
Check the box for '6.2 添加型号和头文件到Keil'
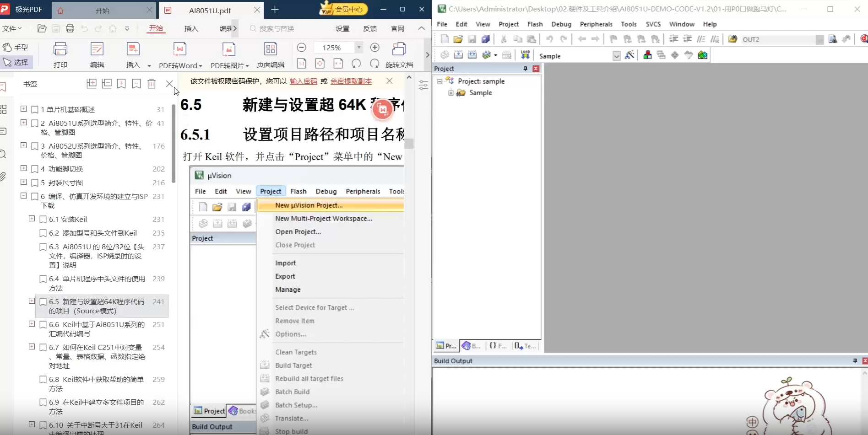pos(43,233)
